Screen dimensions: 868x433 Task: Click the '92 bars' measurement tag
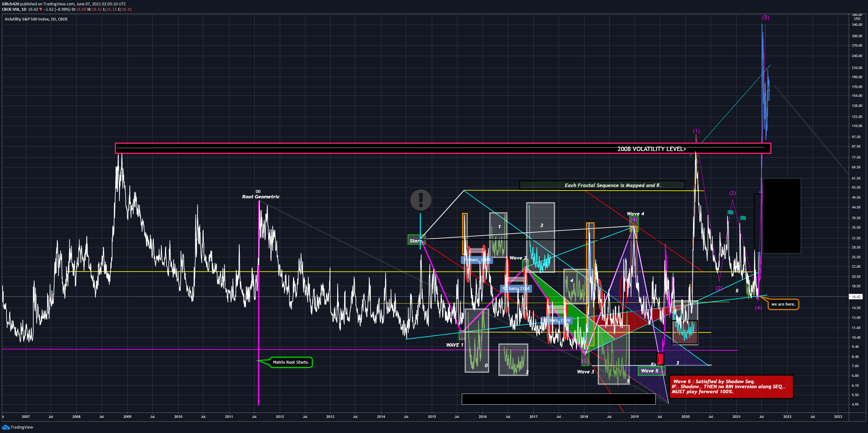(516, 289)
